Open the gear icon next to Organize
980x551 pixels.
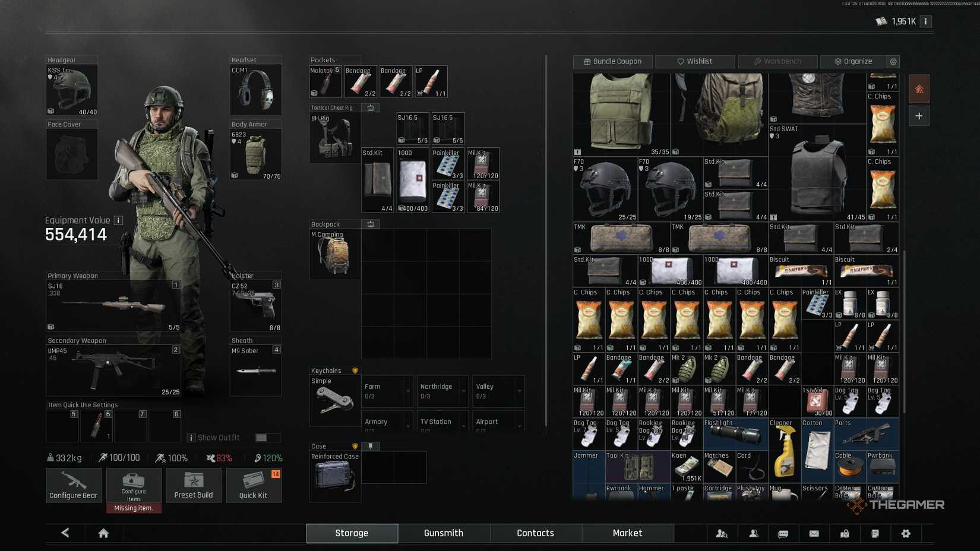(893, 62)
